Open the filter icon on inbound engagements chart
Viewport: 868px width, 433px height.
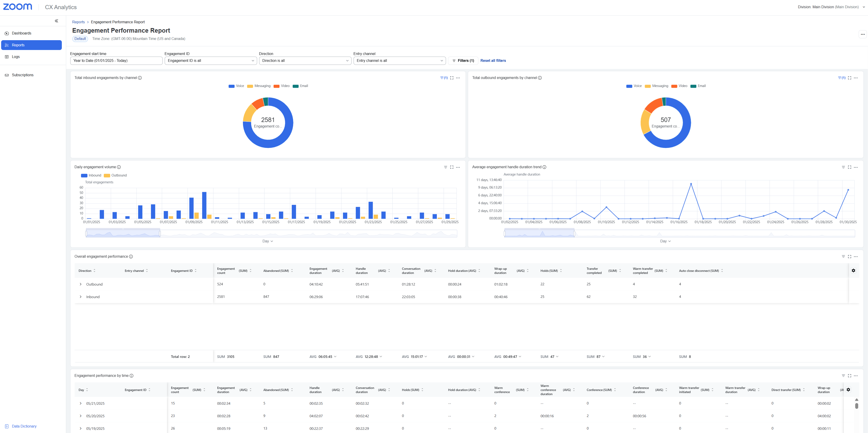click(444, 78)
